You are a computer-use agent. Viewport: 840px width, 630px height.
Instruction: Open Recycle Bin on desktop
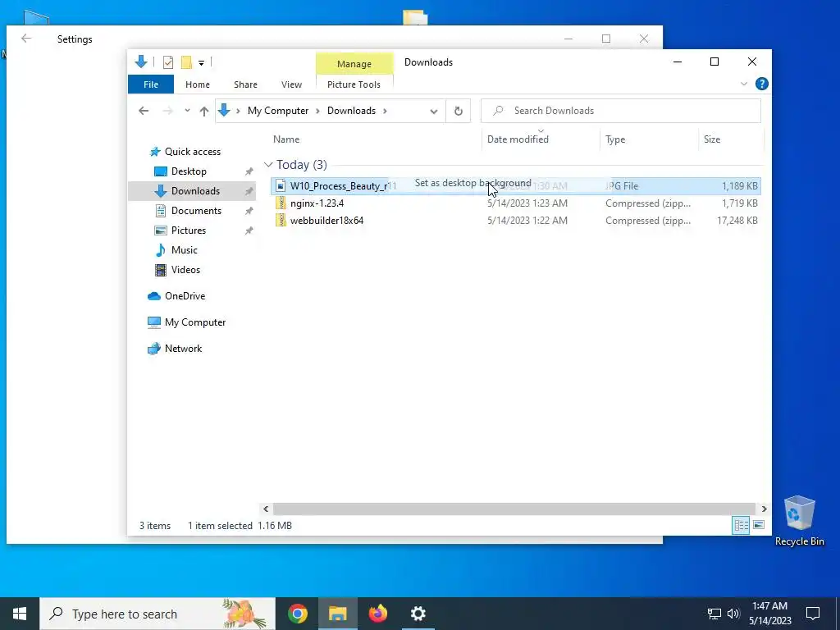point(799,521)
